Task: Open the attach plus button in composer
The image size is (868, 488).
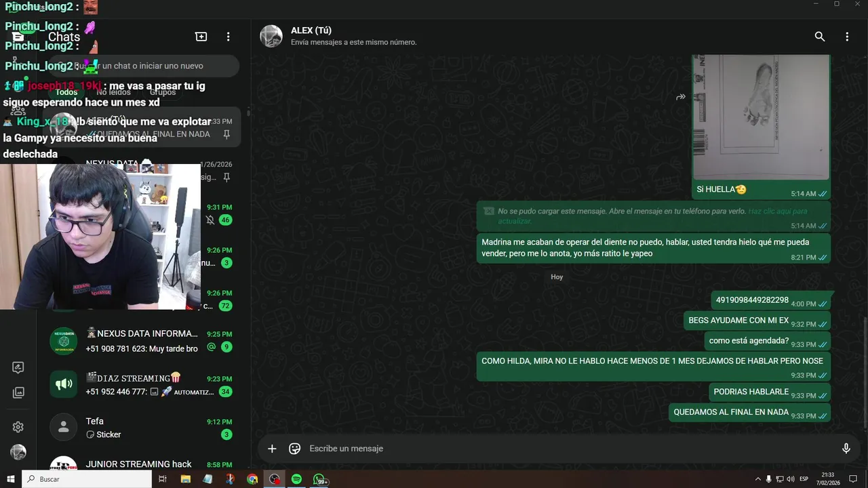Action: [x=272, y=449]
